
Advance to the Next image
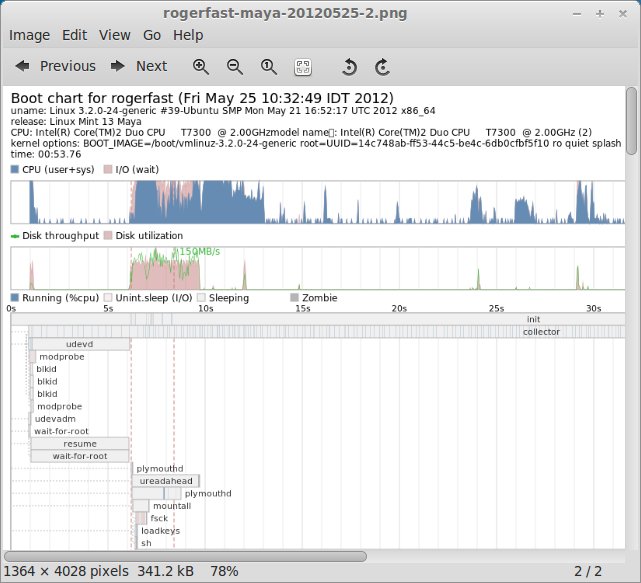(x=139, y=66)
